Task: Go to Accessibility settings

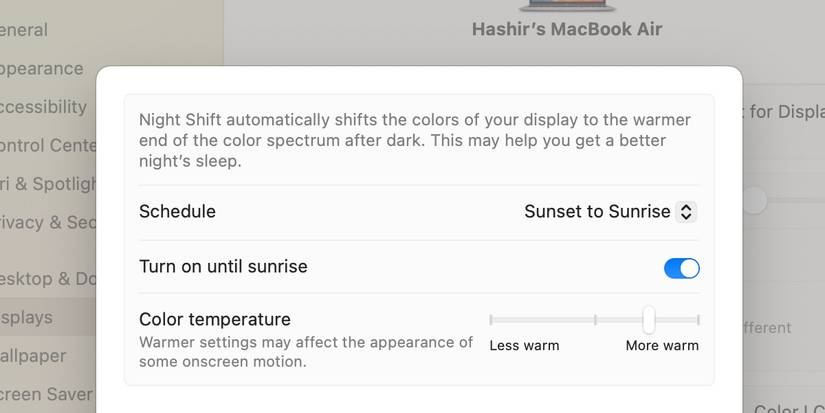Action: (42, 107)
